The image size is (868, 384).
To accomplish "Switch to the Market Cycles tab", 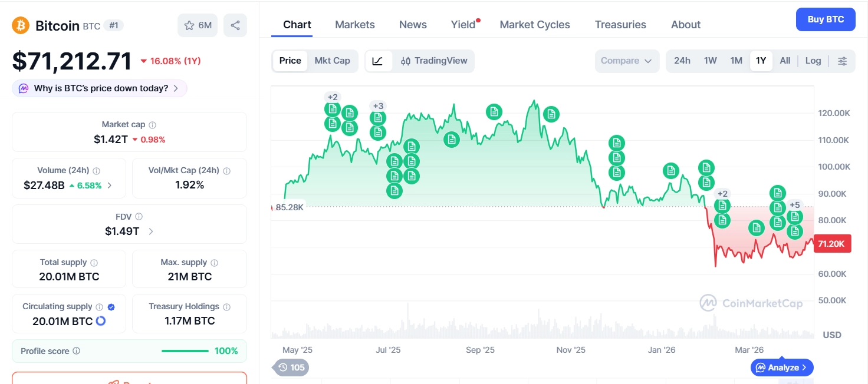I will 535,25.
